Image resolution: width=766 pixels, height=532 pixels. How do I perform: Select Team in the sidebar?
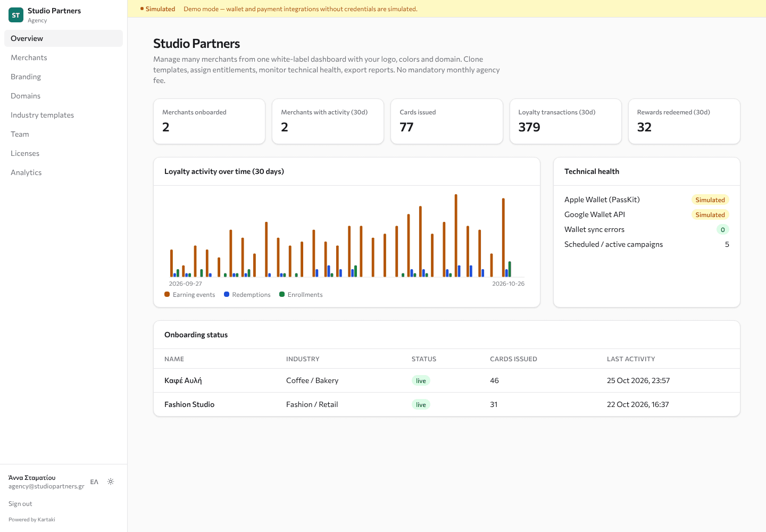(63, 134)
